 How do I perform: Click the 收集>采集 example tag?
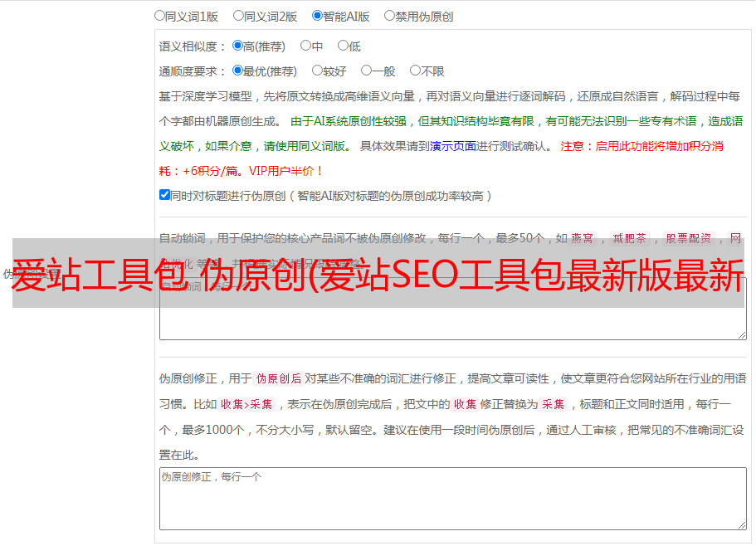tap(246, 404)
